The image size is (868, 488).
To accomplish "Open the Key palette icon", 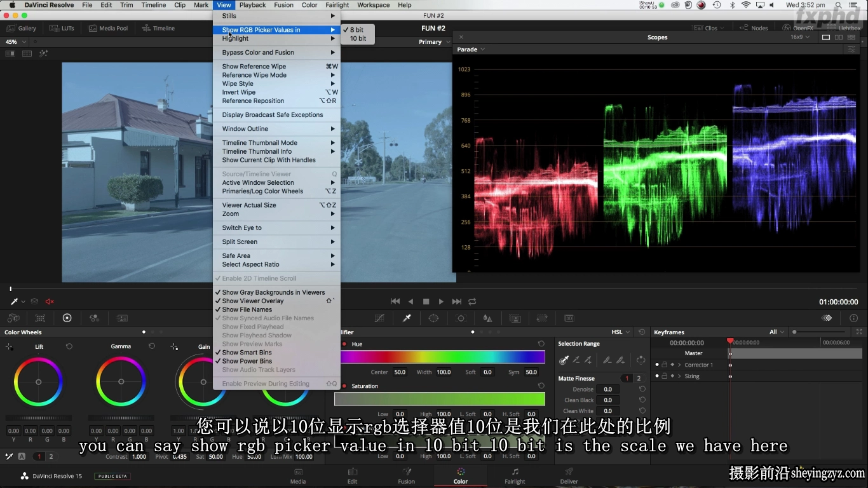I will (515, 318).
